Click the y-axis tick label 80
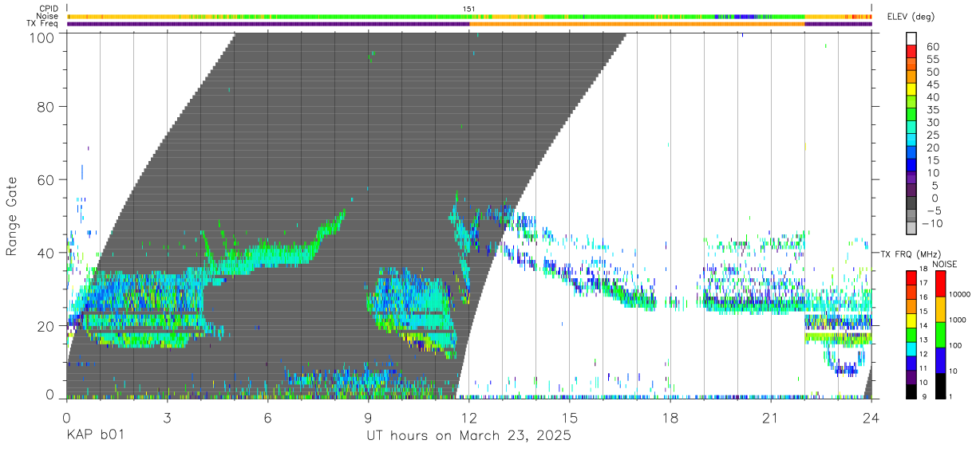This screenshot has width=980, height=452. coord(46,108)
